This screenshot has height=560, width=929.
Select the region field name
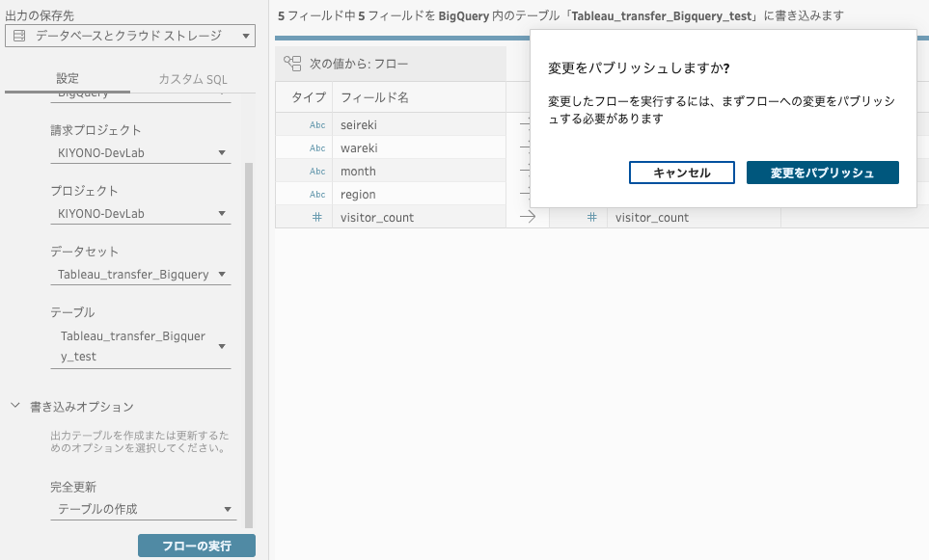pos(358,194)
